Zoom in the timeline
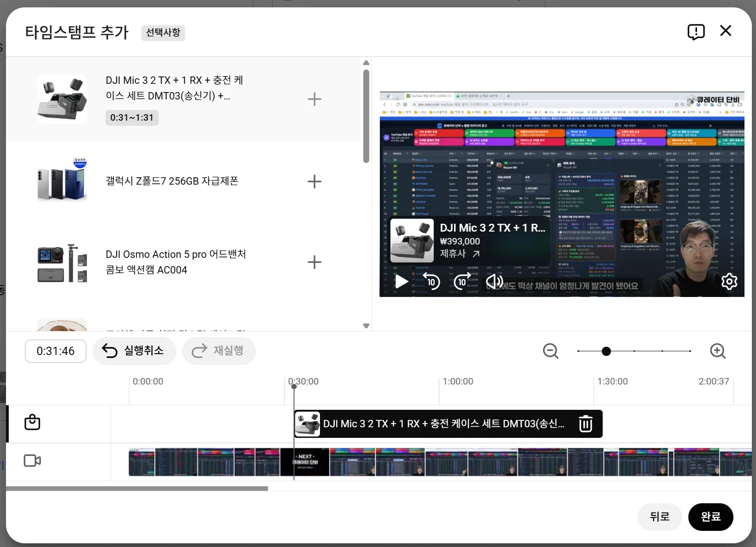The height and width of the screenshot is (547, 756). [718, 351]
